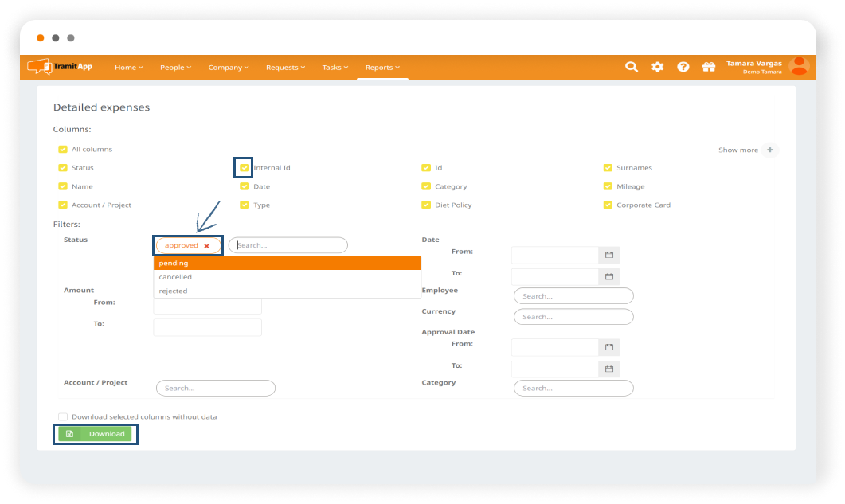
Task: Open calendar picker for Approval Date To
Action: [x=609, y=369]
